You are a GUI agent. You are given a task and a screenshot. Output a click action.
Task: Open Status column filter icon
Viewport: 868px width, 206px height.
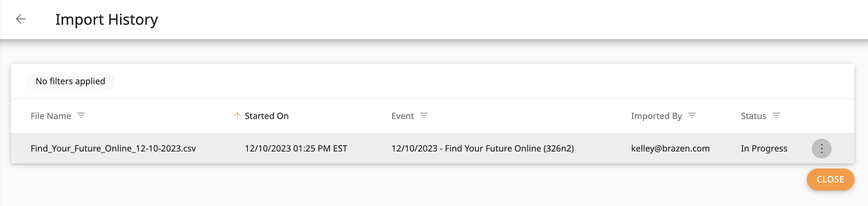pos(776,116)
